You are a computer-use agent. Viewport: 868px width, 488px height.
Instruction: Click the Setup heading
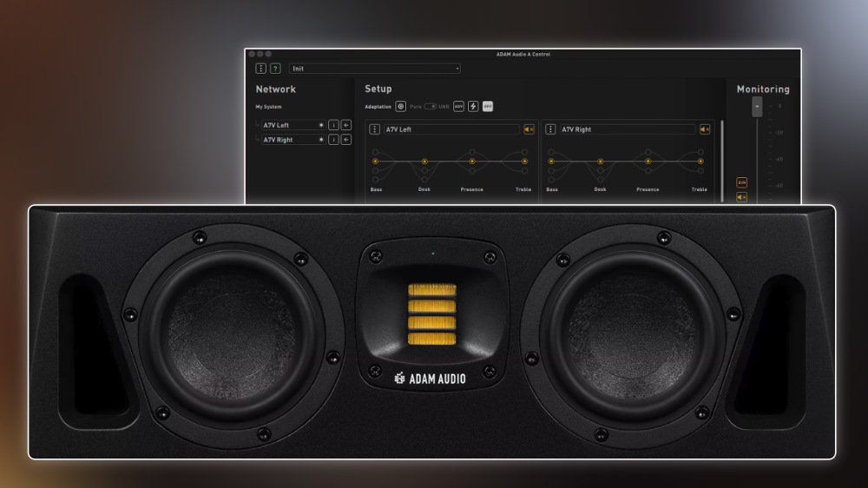pos(378,89)
